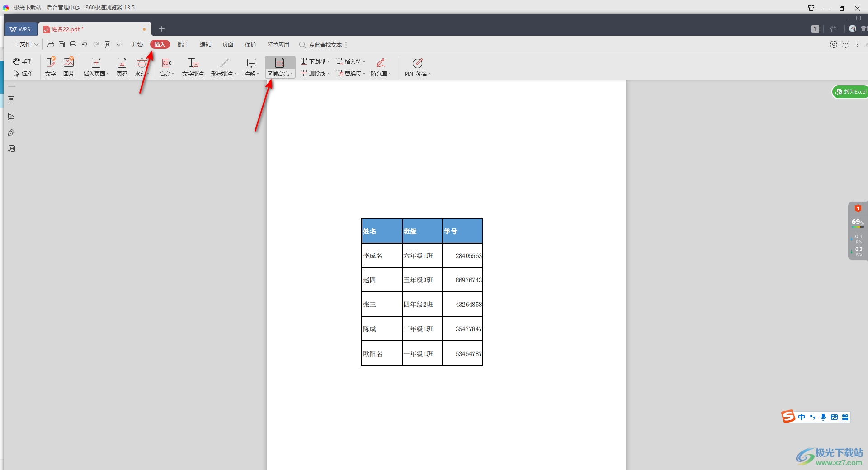The width and height of the screenshot is (868, 470).
Task: Open the 水印 watermark dropdown
Action: (142, 67)
